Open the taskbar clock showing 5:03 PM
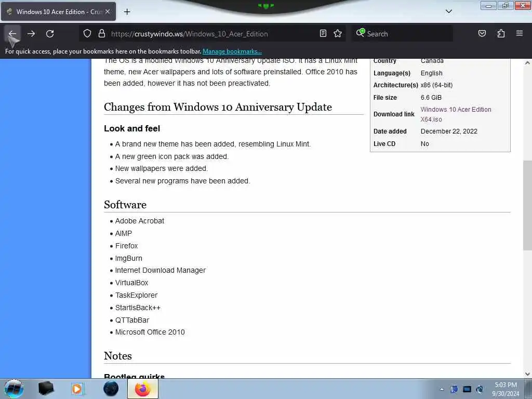 506,389
